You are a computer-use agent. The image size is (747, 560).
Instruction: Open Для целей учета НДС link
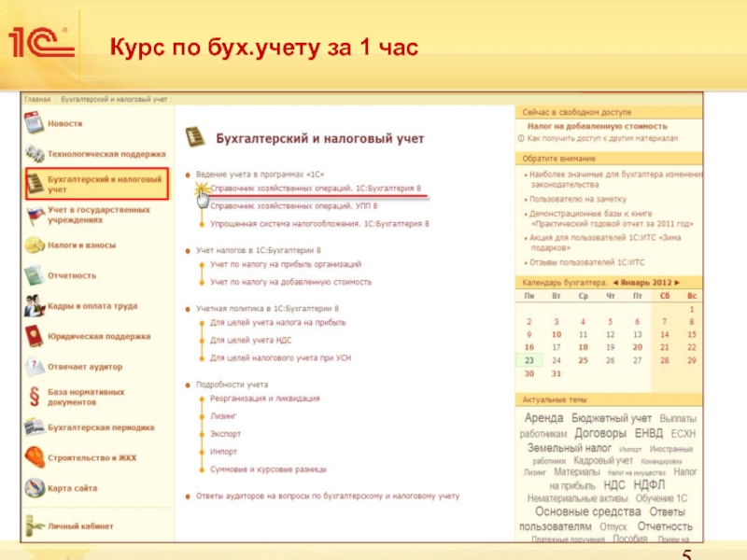point(250,340)
